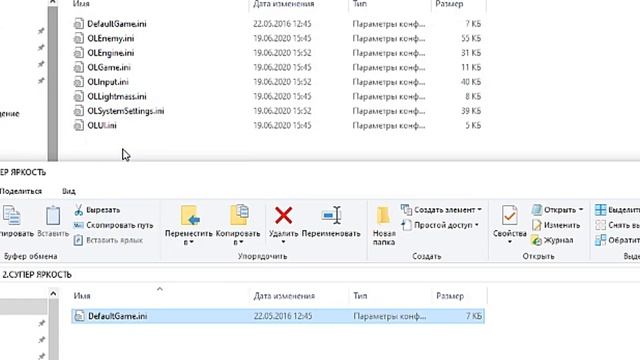Toggle sort arrow above Имя column in lower window
The image size is (640, 360).
pyautogui.click(x=160, y=289)
